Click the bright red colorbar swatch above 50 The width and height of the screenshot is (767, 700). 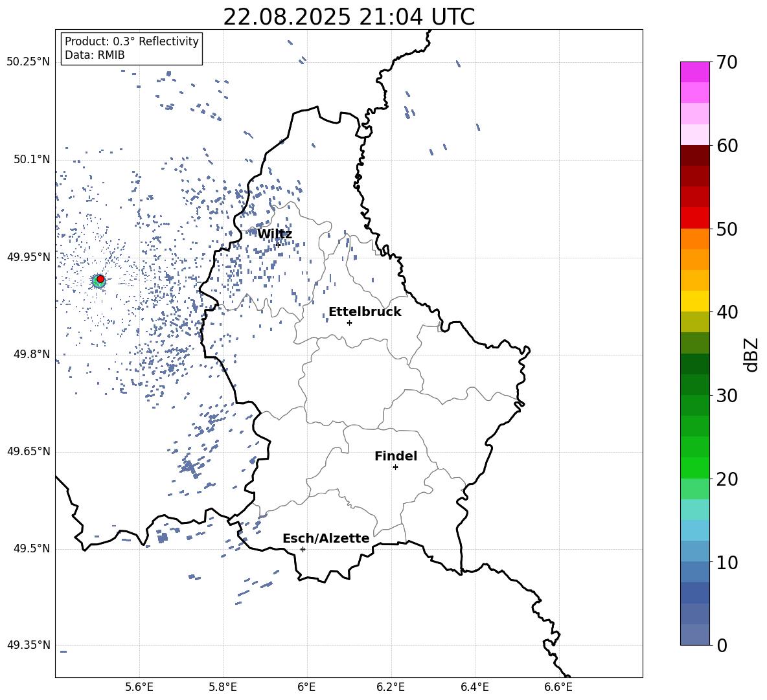pyautogui.click(x=695, y=218)
